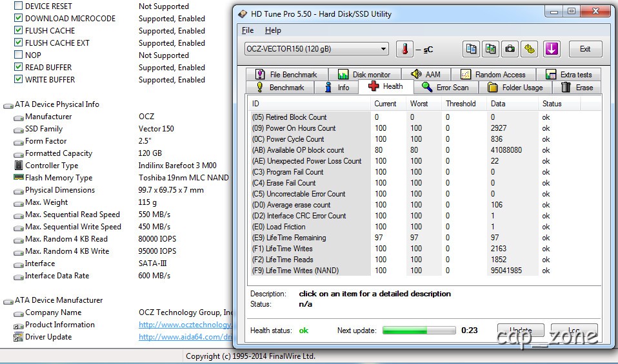Click the Driver Update icon in AIDA64

(x=19, y=337)
